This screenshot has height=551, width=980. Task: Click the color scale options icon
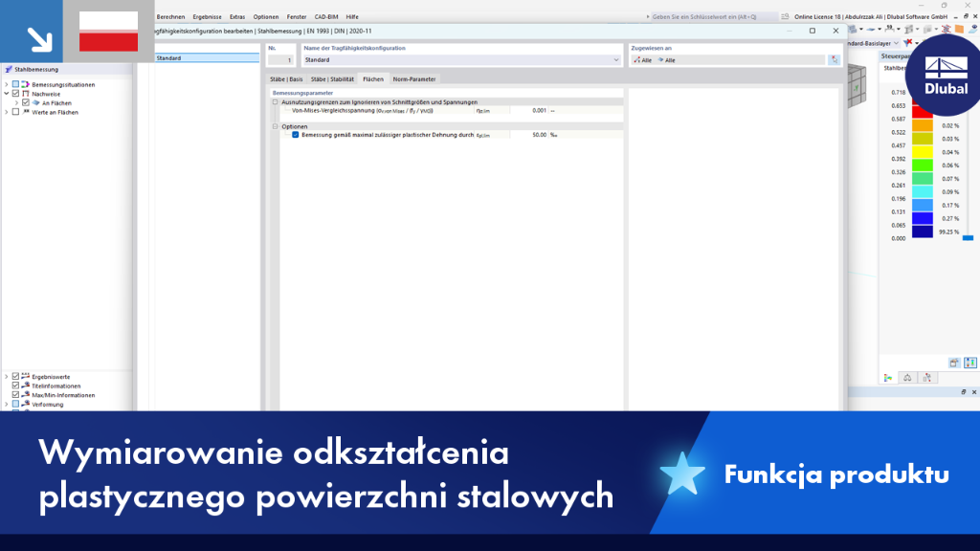[970, 363]
